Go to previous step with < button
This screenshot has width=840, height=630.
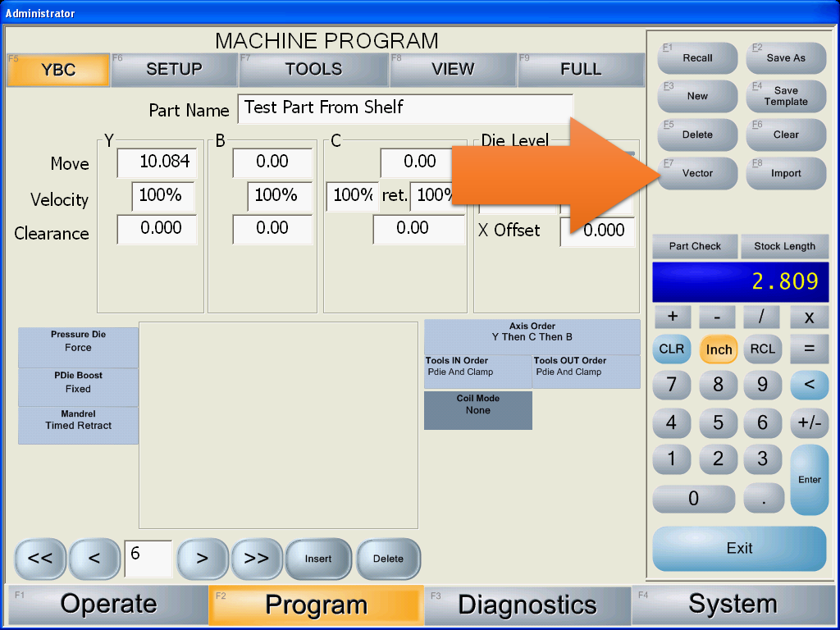[x=94, y=559]
